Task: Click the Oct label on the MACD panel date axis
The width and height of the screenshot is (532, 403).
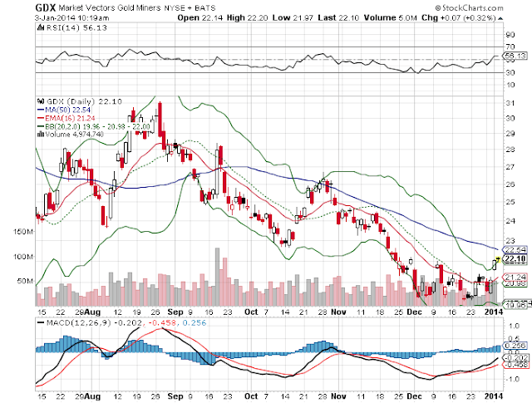Action: (x=251, y=396)
